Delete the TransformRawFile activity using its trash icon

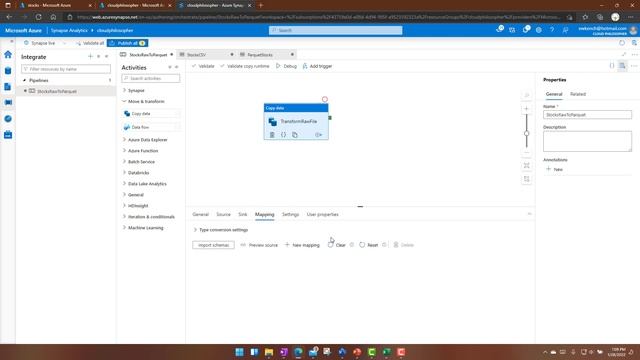[x=272, y=135]
